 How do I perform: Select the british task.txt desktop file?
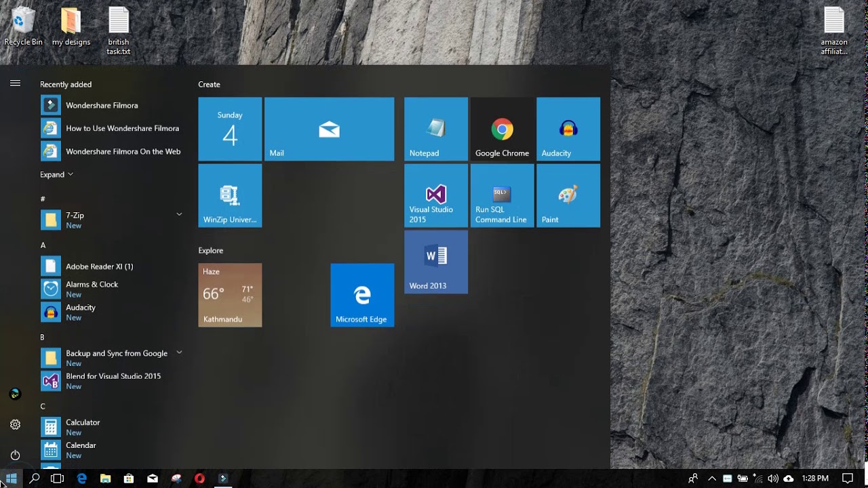click(x=119, y=31)
